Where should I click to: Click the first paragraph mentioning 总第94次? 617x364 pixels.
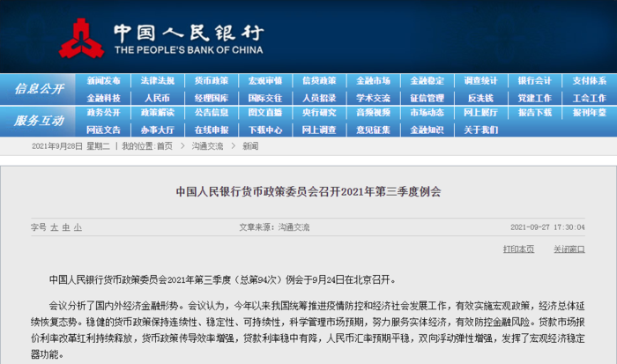point(223,279)
